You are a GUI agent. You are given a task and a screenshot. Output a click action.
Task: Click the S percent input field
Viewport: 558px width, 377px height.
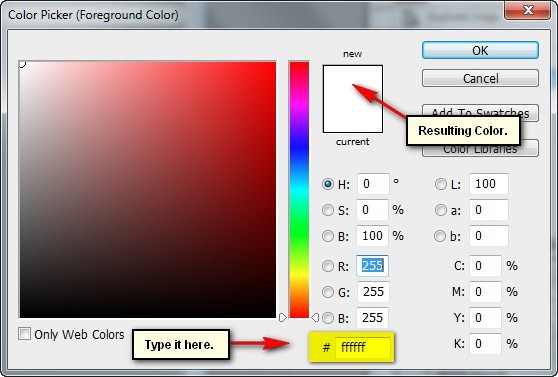(372, 210)
